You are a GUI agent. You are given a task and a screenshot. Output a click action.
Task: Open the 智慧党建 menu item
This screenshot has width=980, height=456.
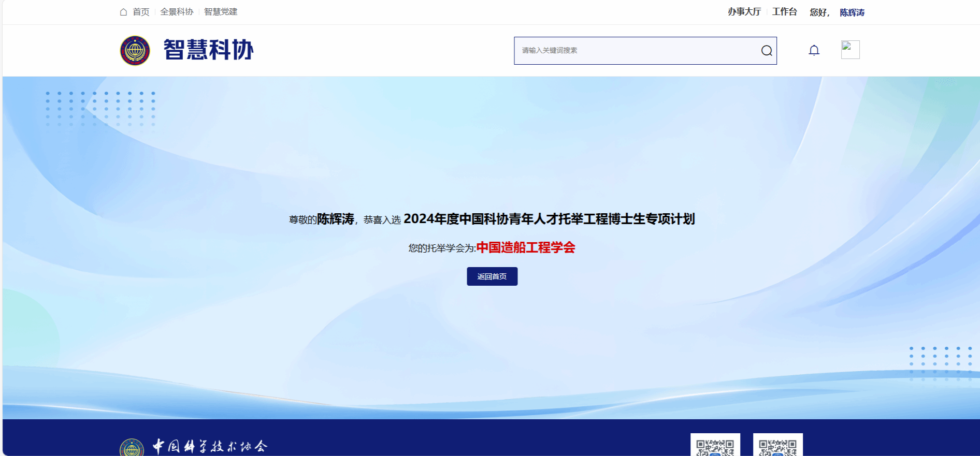point(221,12)
